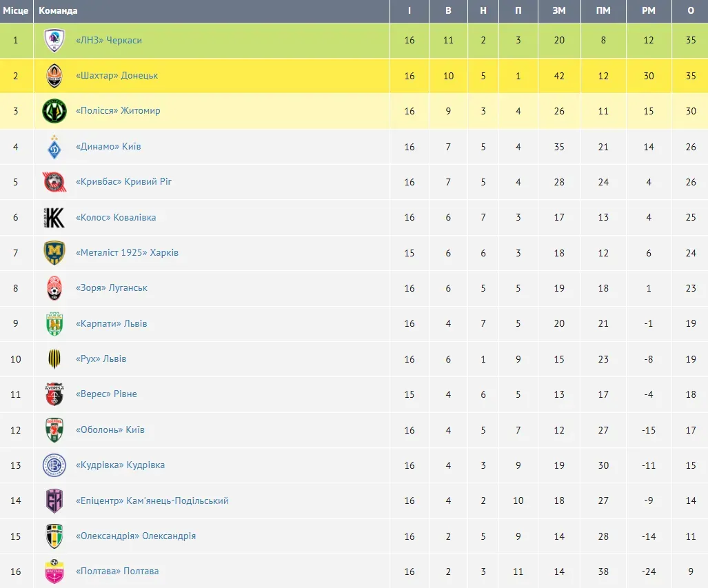Click the LNZ Cherkasy club logo

[x=54, y=41]
